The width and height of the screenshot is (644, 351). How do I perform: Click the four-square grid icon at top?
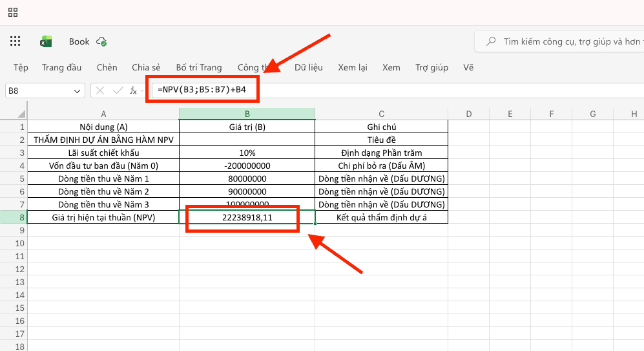13,12
